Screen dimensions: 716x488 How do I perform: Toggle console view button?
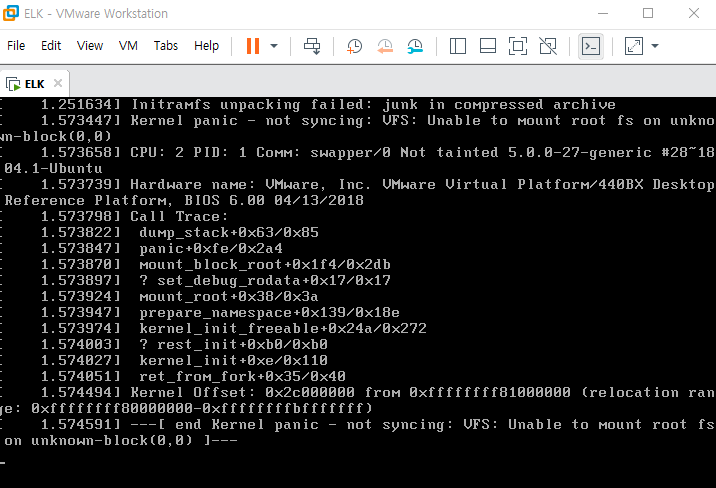tap(591, 46)
